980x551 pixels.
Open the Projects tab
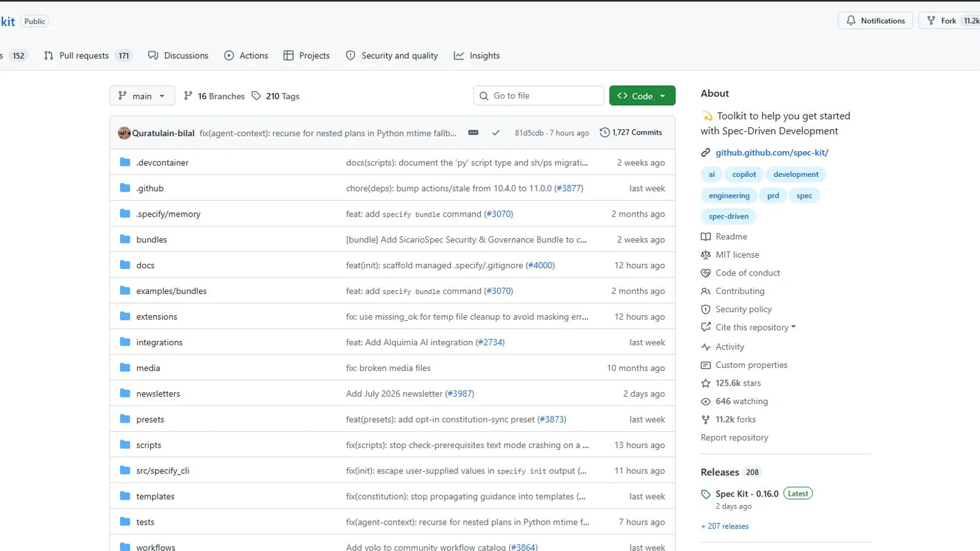pyautogui.click(x=307, y=56)
